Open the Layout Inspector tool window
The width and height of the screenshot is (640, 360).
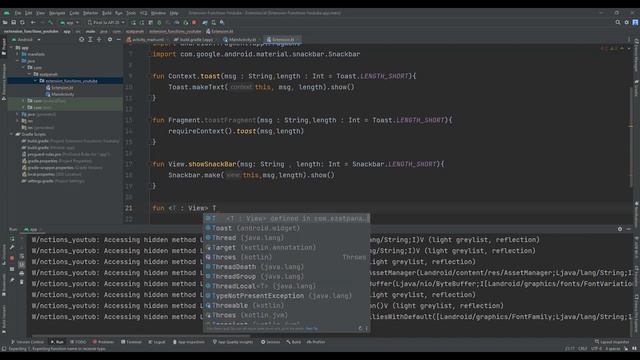[612, 342]
